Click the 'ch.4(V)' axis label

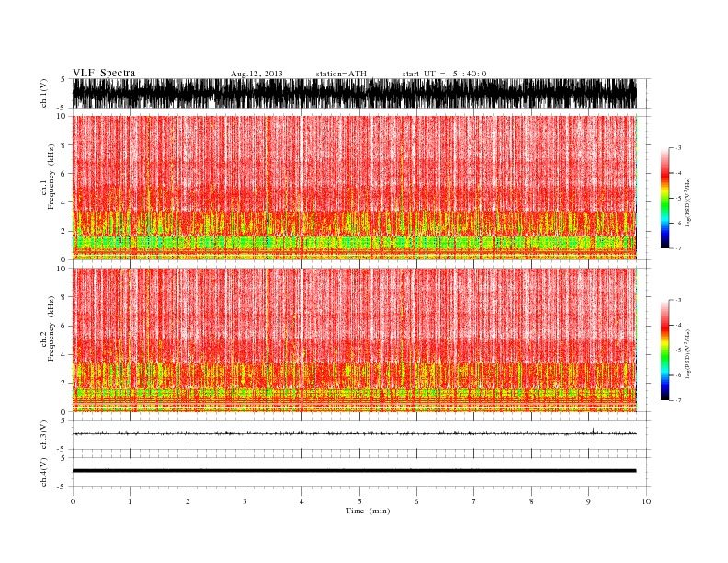(x=44, y=472)
